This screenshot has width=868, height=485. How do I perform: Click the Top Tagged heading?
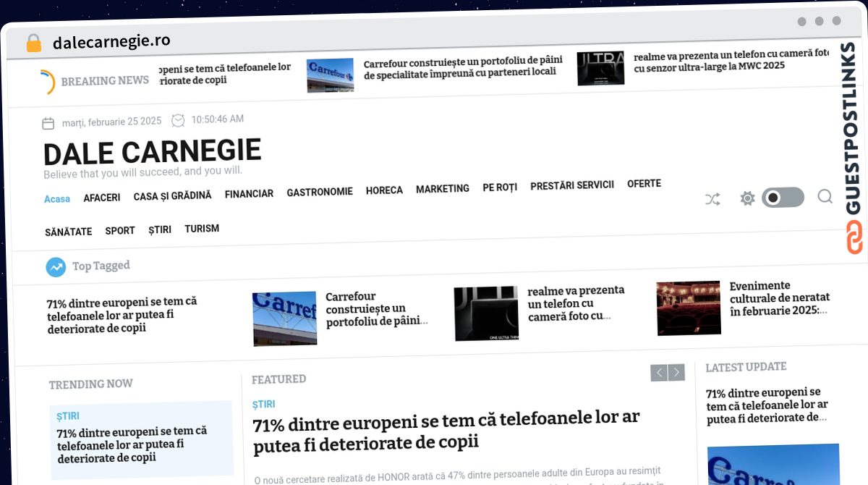coord(101,266)
